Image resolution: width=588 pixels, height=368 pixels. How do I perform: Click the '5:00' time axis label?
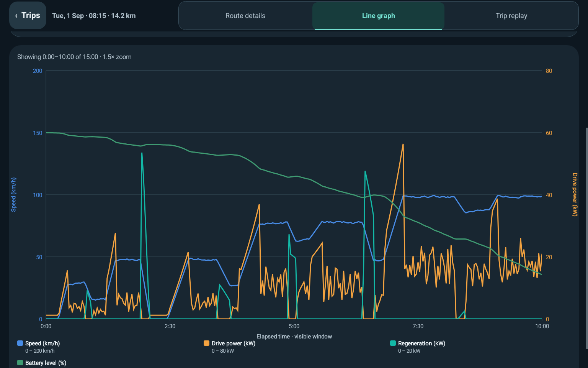(294, 326)
